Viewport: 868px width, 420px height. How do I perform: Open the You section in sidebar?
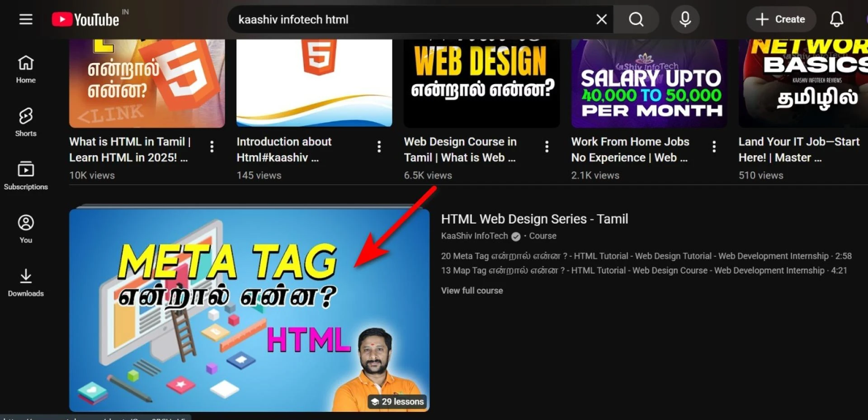point(26,229)
